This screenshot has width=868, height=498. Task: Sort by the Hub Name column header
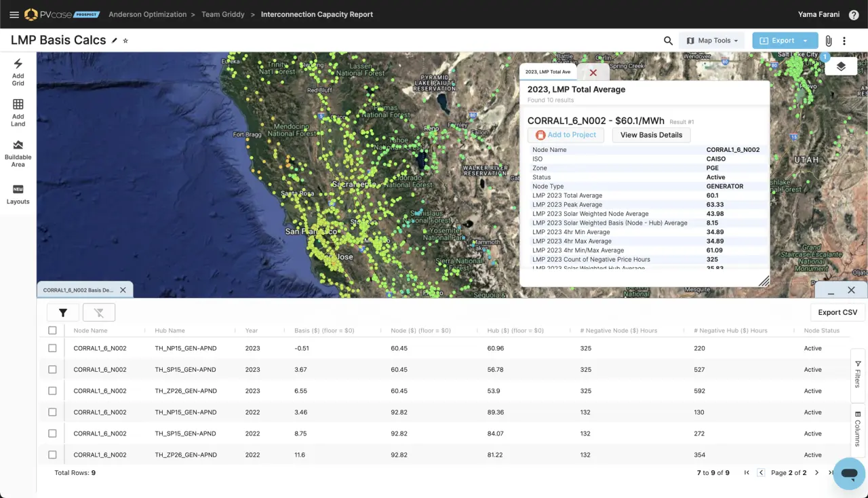pyautogui.click(x=170, y=330)
